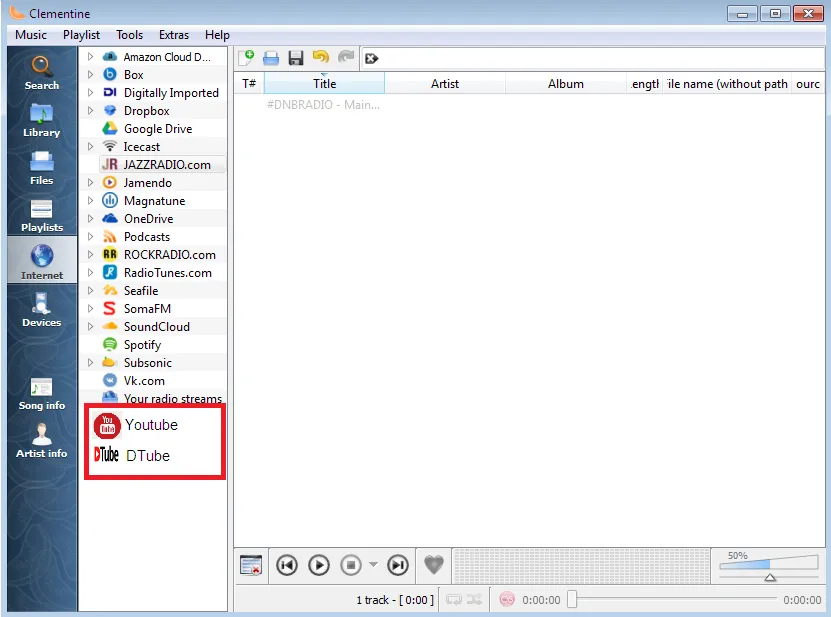Viewport: 831px width, 617px height.
Task: Click the heart love icon
Action: (434, 565)
